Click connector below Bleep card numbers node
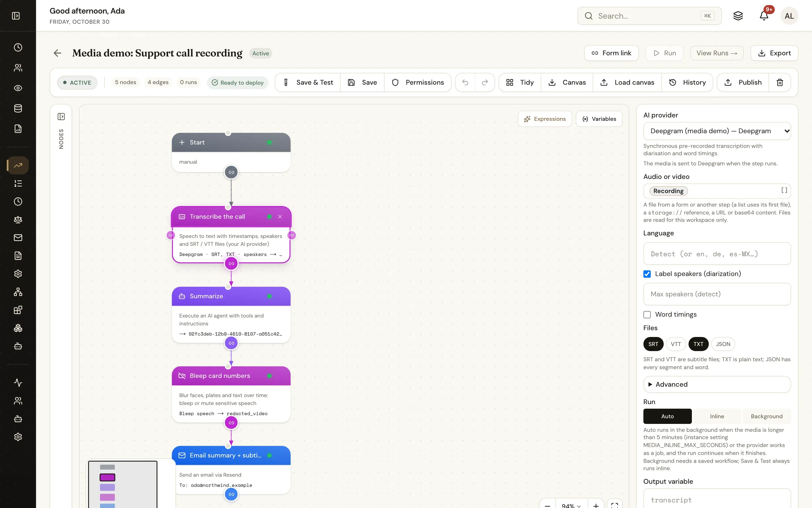Image resolution: width=812 pixels, height=508 pixels. point(231,423)
